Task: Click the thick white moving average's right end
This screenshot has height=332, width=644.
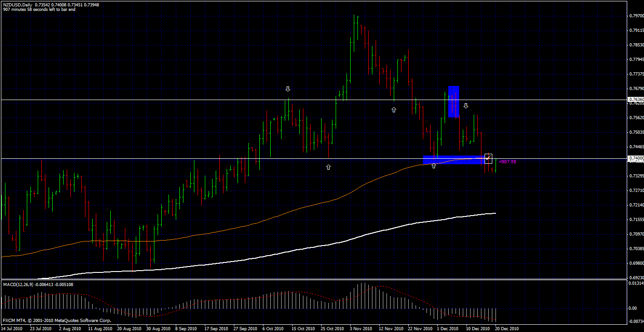Action: (x=494, y=213)
